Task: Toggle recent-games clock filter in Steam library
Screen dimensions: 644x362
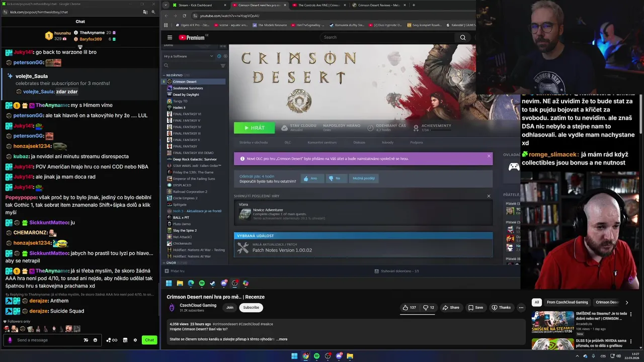Action: pos(219,56)
